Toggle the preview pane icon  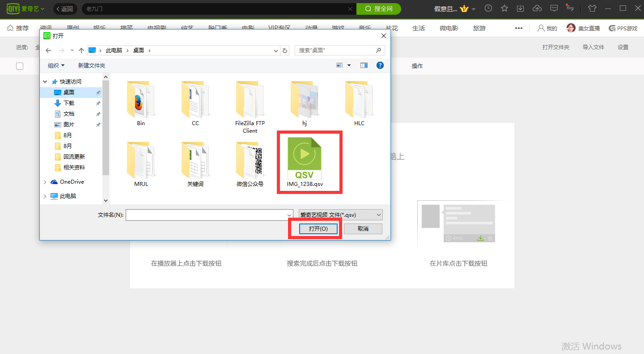tap(364, 65)
